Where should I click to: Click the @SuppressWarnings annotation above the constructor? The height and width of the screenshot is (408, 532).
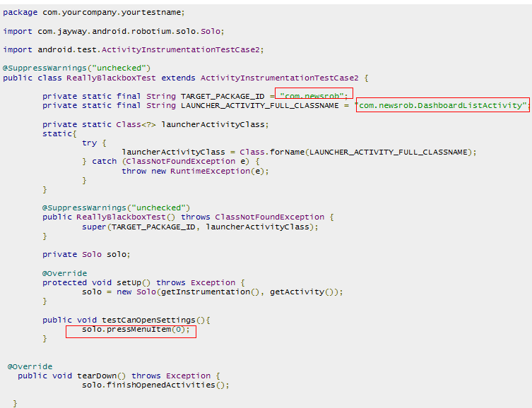[x=116, y=208]
